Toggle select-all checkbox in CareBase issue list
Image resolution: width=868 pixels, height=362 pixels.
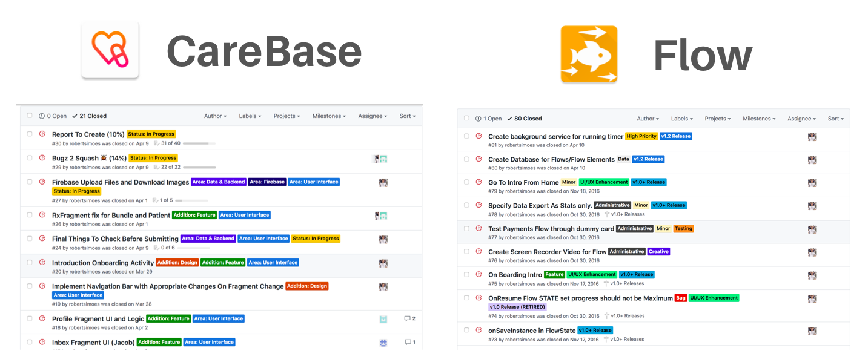pyautogui.click(x=30, y=116)
